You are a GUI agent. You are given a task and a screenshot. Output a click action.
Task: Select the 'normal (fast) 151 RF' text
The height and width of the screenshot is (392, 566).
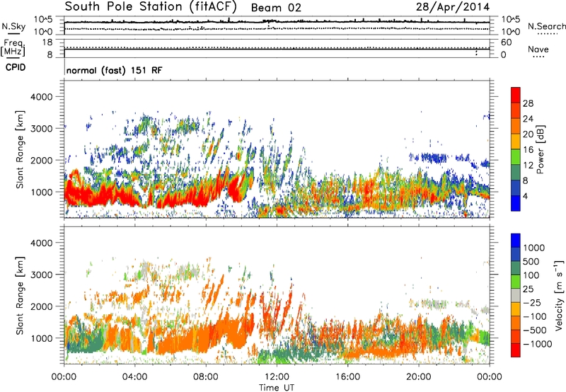coord(115,70)
